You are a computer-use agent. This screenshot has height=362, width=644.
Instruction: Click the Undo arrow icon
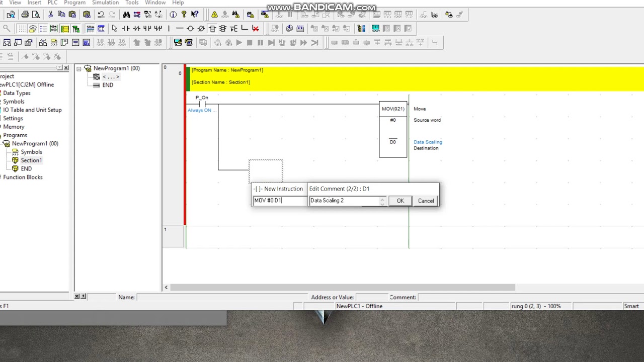click(101, 15)
